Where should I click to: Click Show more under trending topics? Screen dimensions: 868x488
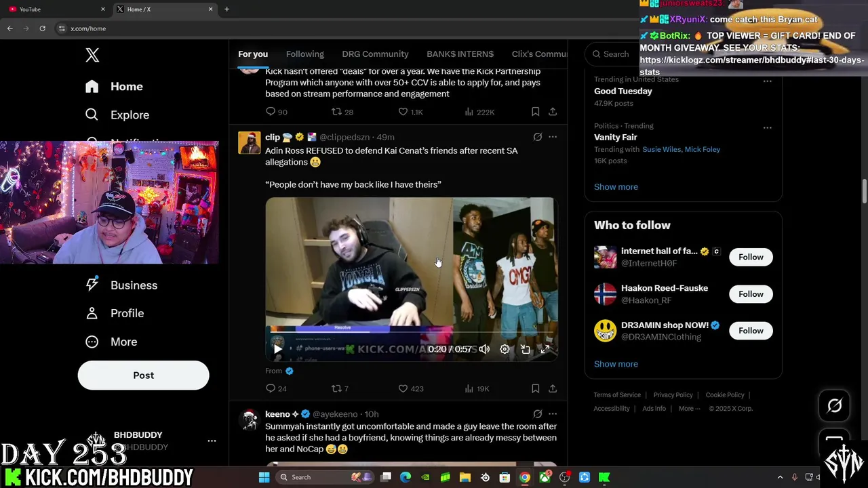click(616, 187)
